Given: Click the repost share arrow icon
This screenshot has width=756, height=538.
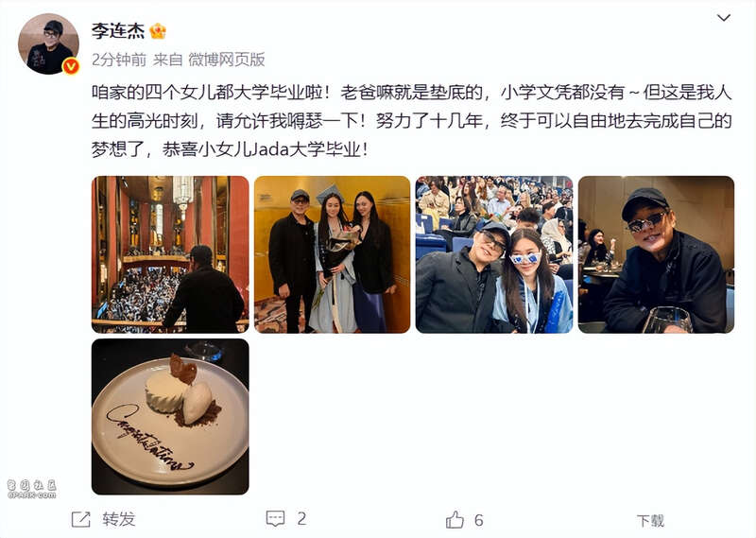Looking at the screenshot, I should pos(80,519).
